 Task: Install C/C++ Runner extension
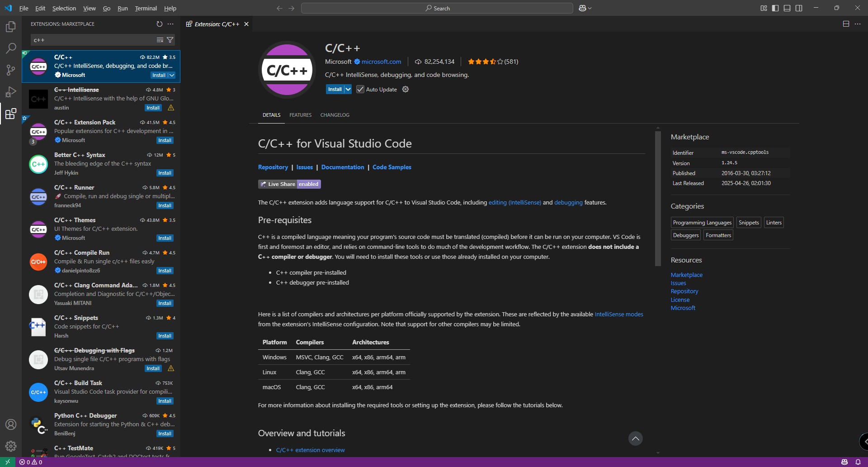tap(165, 205)
